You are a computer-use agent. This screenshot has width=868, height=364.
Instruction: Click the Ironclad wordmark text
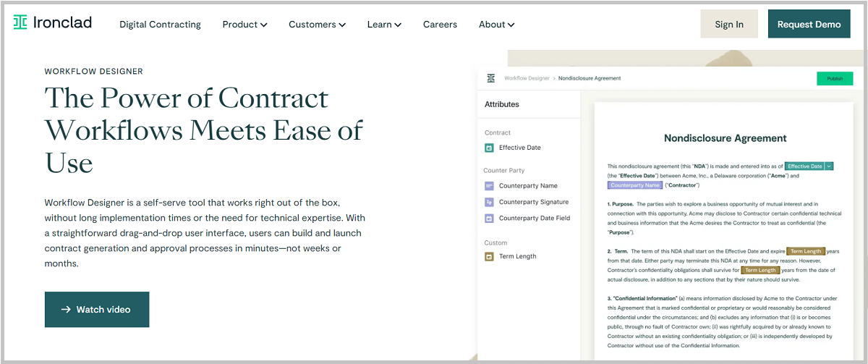pyautogui.click(x=63, y=22)
